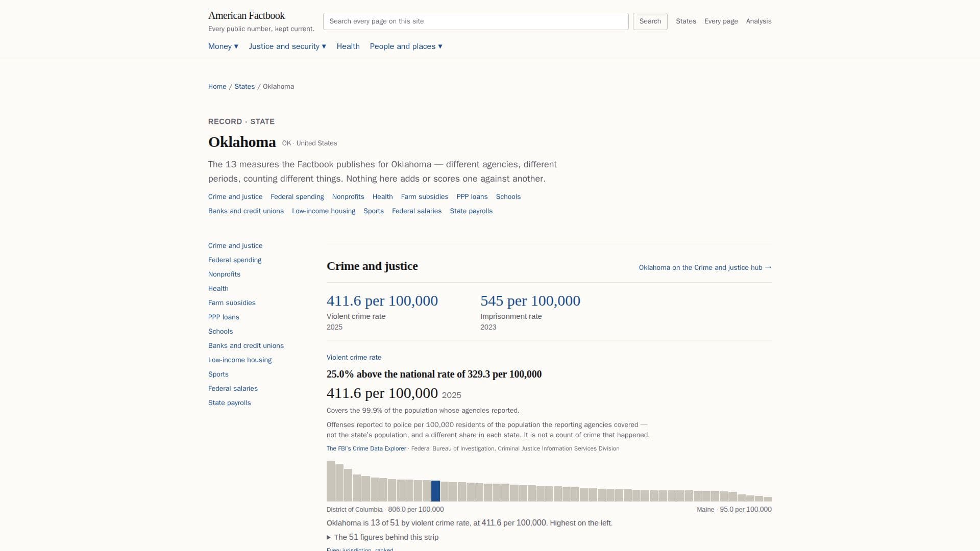Viewport: 980px width, 551px height.
Task: Select the tallest District of Columbia bar
Action: (x=331, y=481)
